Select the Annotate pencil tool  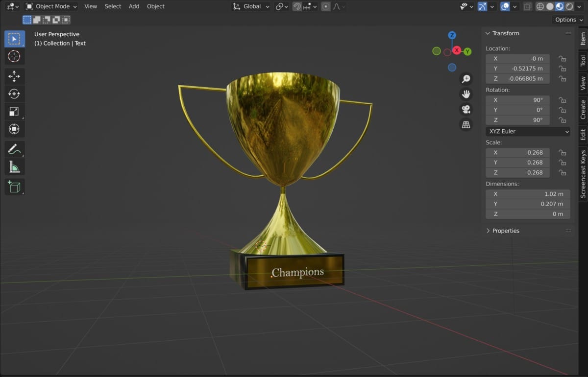(14, 149)
